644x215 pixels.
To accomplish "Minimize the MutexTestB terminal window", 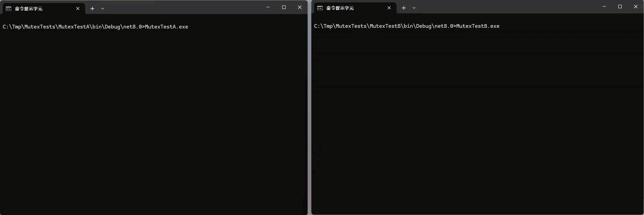I will [604, 7].
